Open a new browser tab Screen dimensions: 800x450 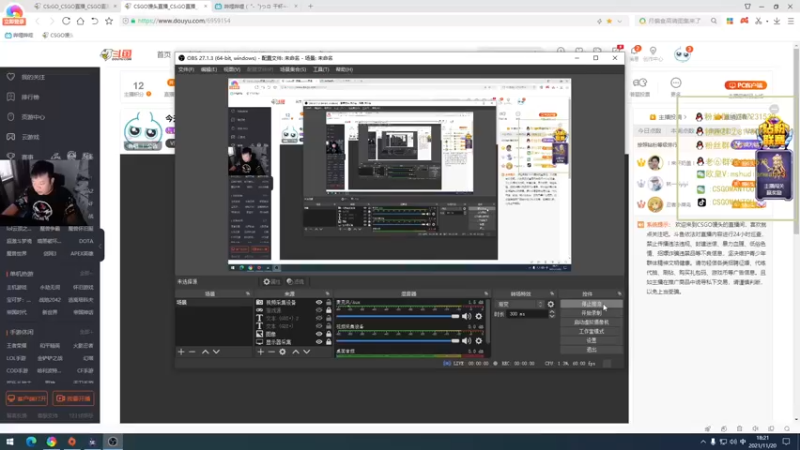pos(310,6)
